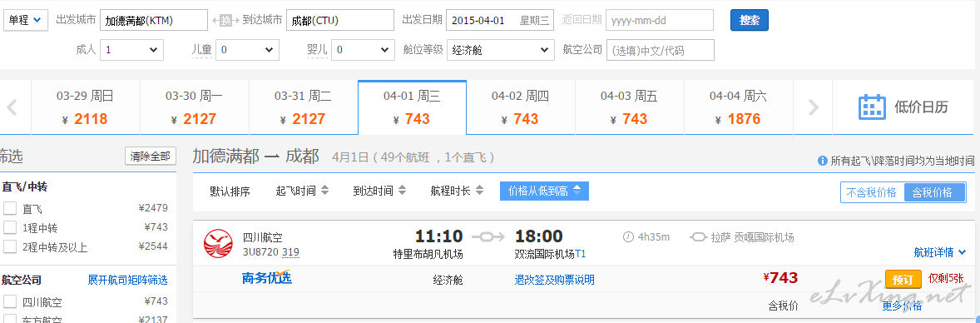Open the 成人 count dropdown
The height and width of the screenshot is (323, 980).
coord(131,49)
